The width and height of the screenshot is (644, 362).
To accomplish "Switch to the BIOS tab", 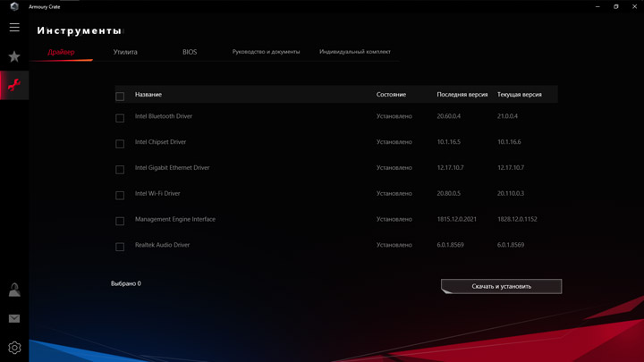I will point(190,52).
